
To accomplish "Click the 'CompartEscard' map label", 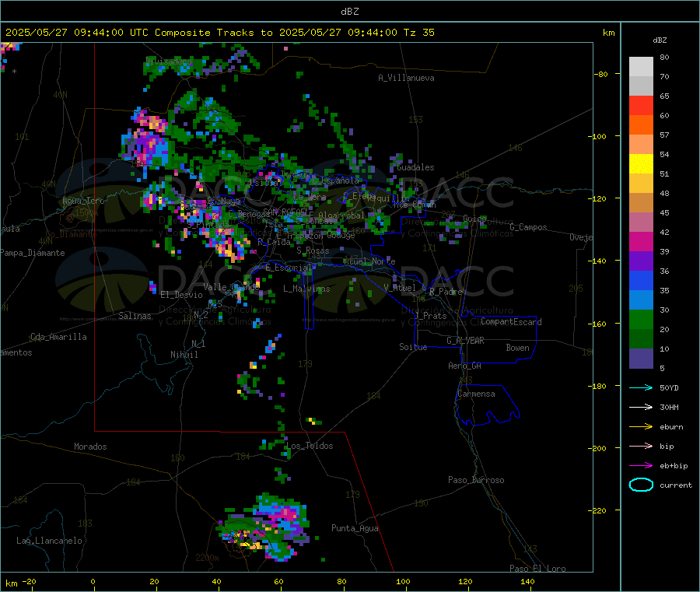I will point(511,322).
